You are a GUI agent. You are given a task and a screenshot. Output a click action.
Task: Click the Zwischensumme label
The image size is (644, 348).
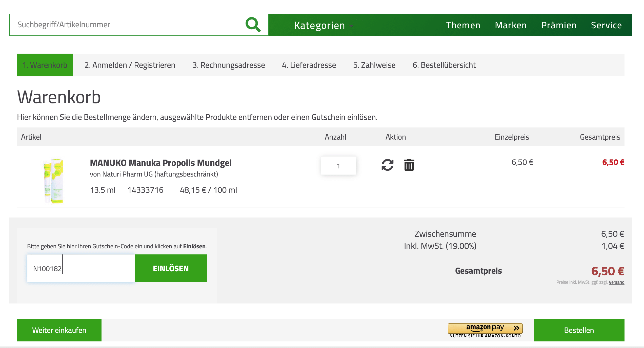click(x=445, y=234)
